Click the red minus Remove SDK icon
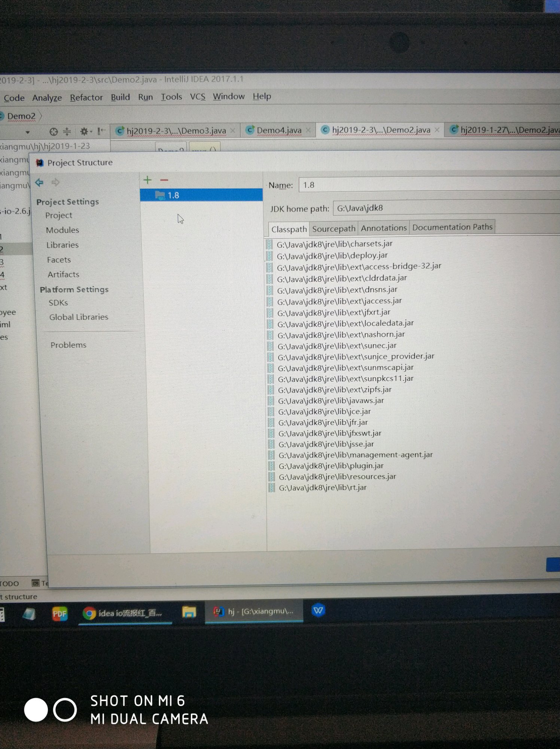Image resolution: width=560 pixels, height=749 pixels. (164, 180)
